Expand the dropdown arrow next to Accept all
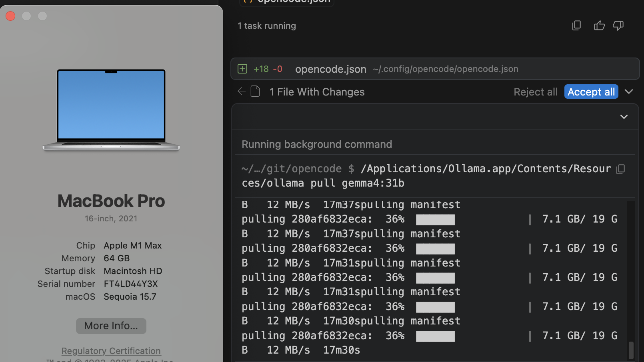 pyautogui.click(x=629, y=91)
